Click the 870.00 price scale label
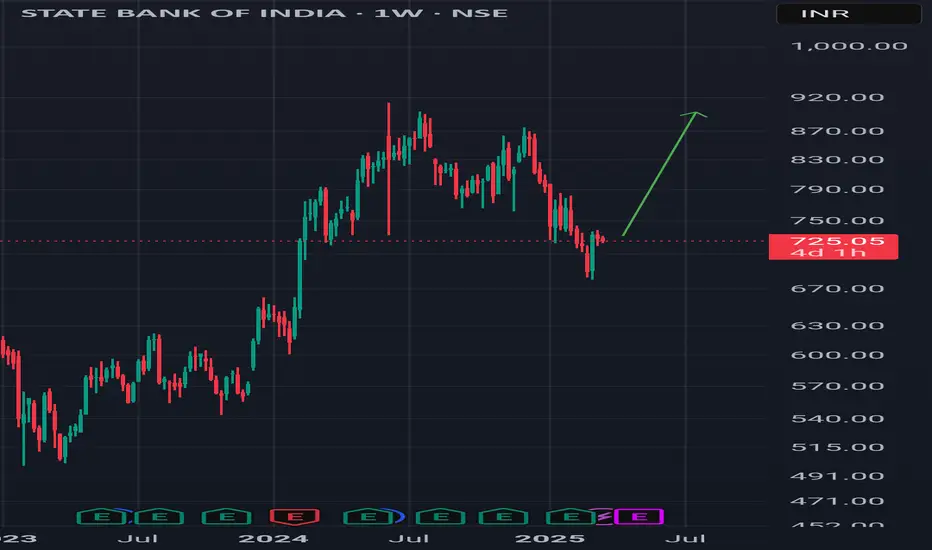The height and width of the screenshot is (550, 932). [x=837, y=131]
